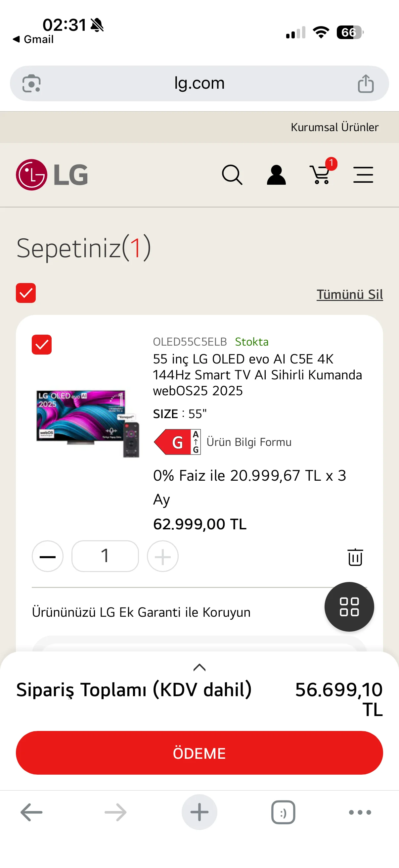Open the floating grid quick menu
The image size is (399, 868).
point(349,606)
